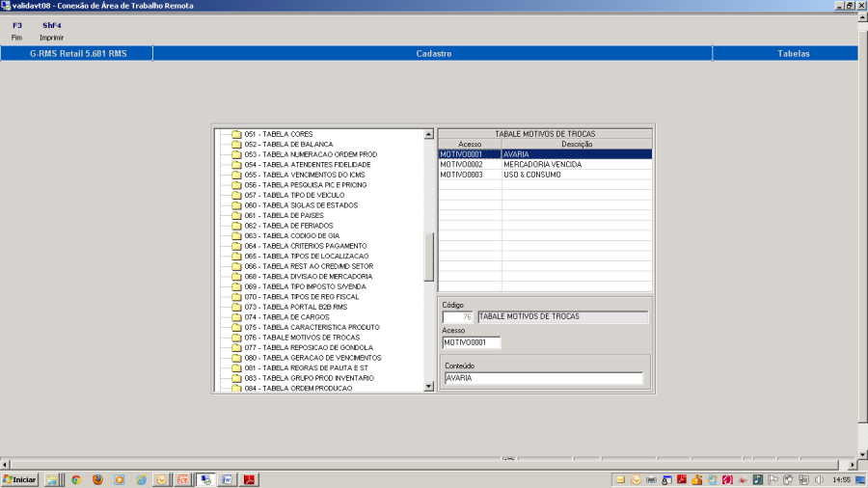The width and height of the screenshot is (868, 488).
Task: Open Windows Media Player from taskbar
Action: [x=119, y=479]
